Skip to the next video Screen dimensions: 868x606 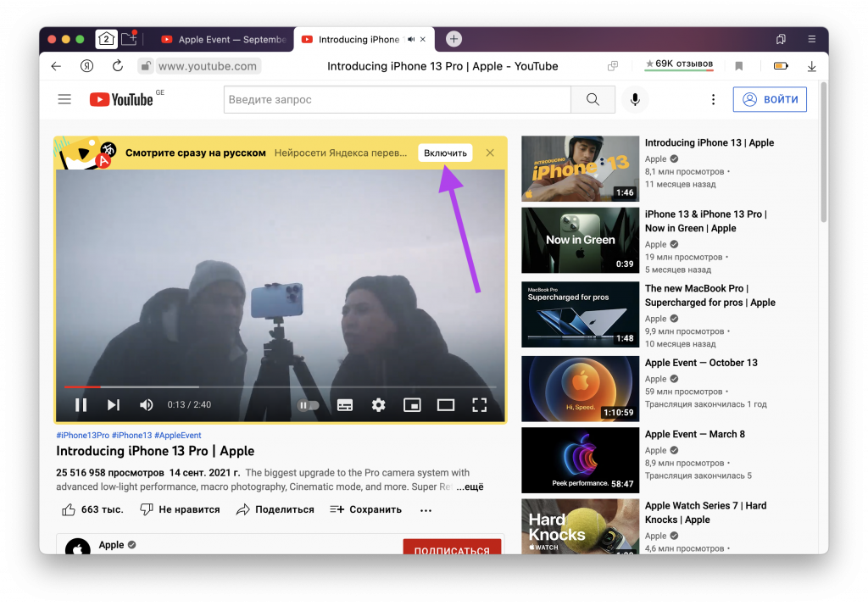tap(114, 405)
